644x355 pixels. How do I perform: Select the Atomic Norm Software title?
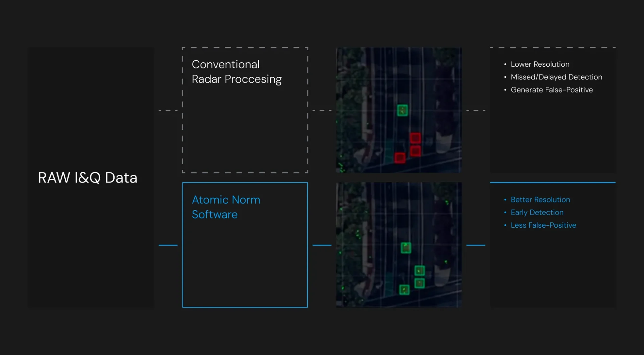point(226,207)
